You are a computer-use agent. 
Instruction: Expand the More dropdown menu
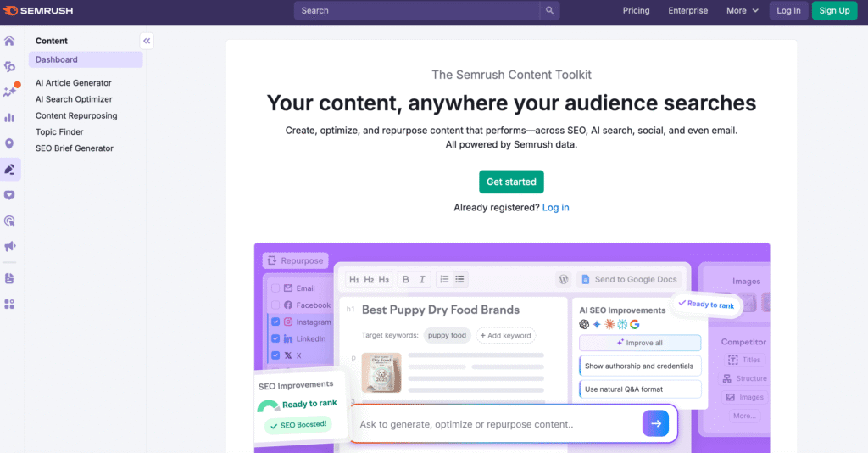tap(743, 10)
